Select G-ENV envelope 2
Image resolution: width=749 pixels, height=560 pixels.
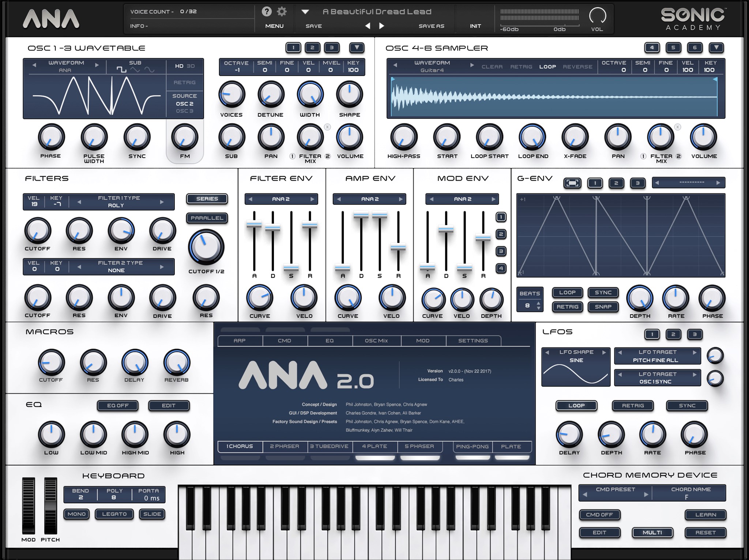coord(616,183)
